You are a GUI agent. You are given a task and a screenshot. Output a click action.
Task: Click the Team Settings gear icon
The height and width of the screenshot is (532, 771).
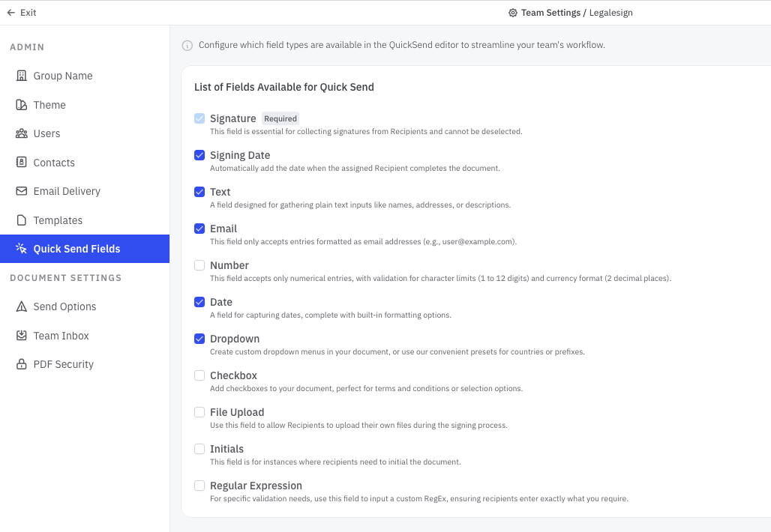pos(513,13)
